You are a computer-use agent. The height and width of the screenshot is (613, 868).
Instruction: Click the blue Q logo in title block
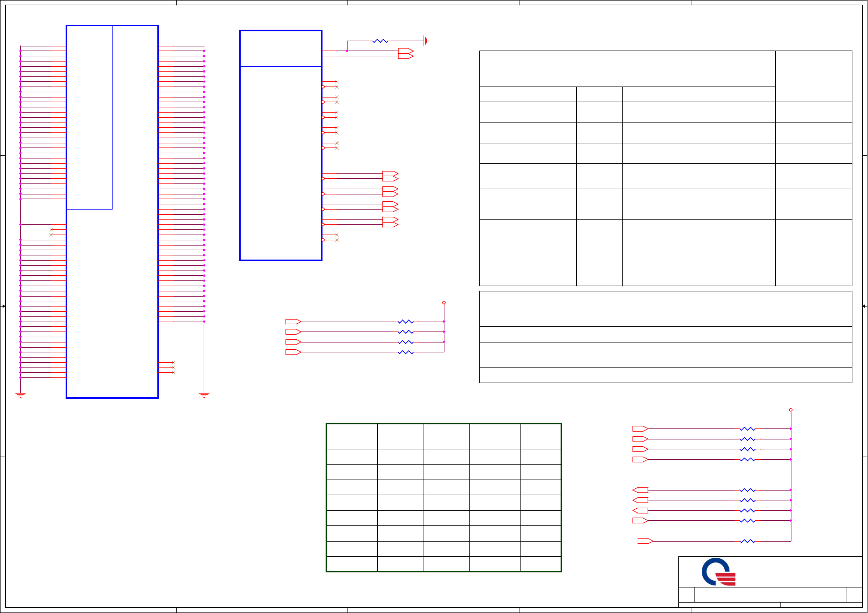point(718,572)
